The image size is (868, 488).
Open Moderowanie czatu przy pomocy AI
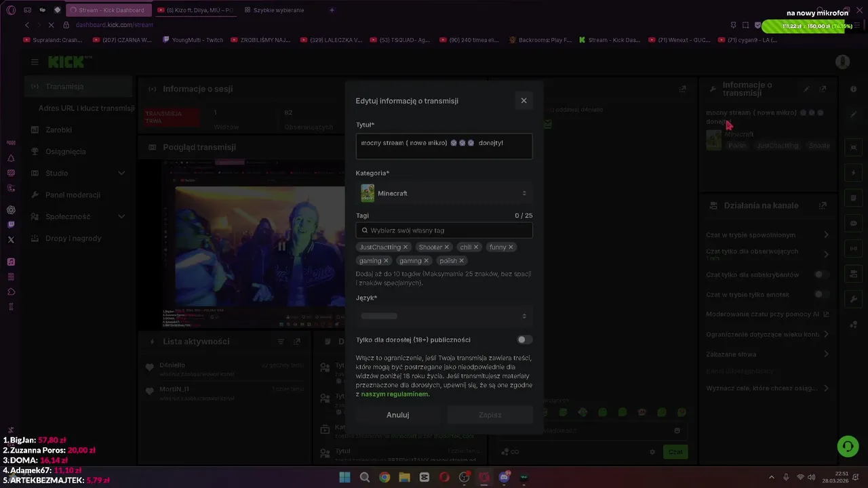coord(767,314)
